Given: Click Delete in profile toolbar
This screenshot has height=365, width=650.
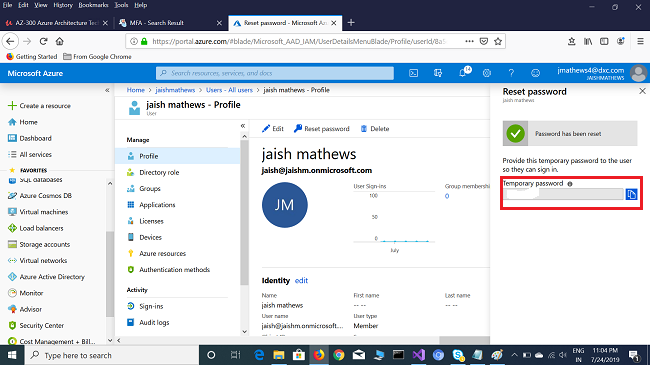Looking at the screenshot, I should tap(375, 129).
